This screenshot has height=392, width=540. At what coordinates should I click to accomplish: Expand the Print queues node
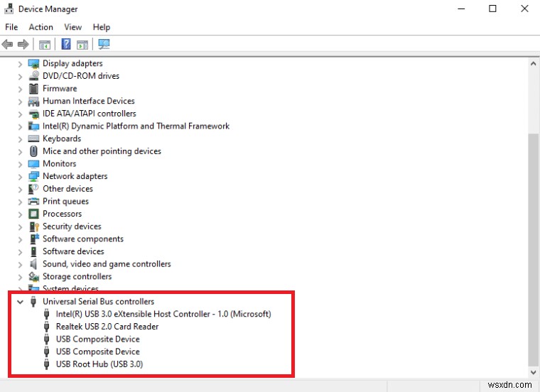20,202
